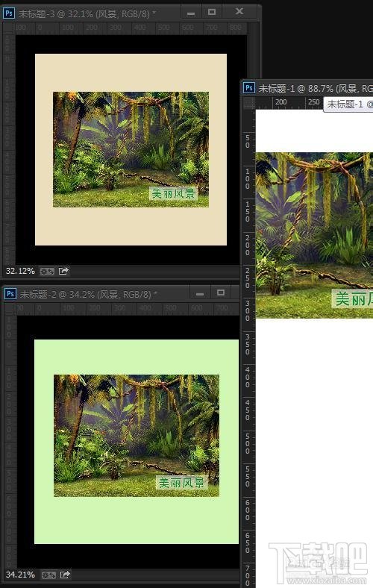Minimize the 未标题-3 document window
This screenshot has width=373, height=588.
click(x=191, y=13)
